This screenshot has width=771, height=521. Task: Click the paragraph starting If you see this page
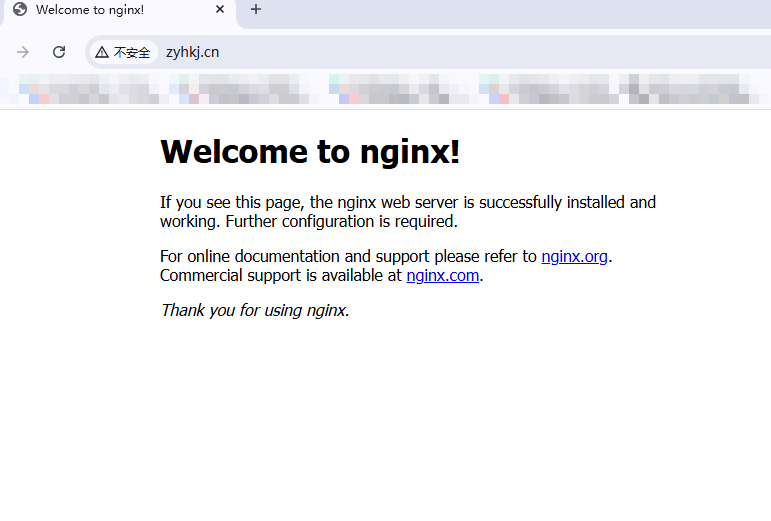408,212
